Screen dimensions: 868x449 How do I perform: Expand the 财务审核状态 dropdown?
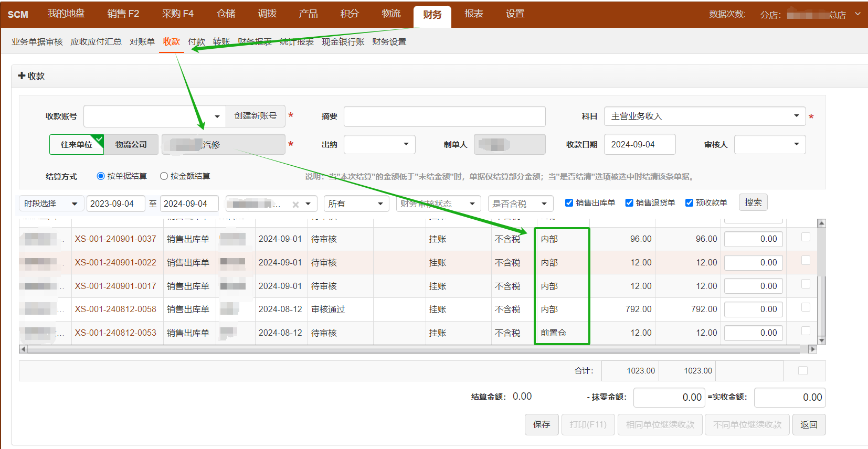click(438, 204)
